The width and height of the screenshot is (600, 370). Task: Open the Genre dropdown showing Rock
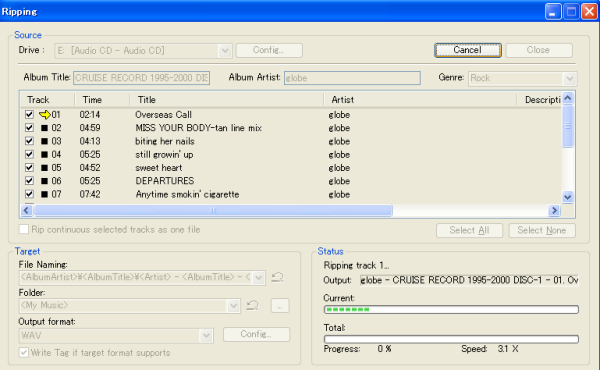[x=570, y=78]
